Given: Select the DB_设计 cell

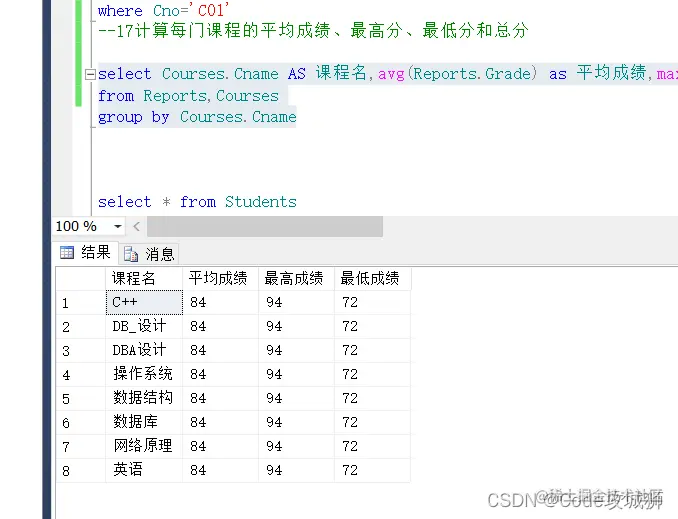Looking at the screenshot, I should tap(144, 327).
